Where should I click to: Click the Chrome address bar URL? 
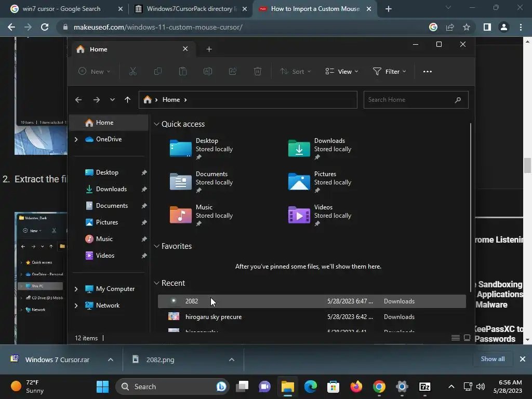coord(158,27)
